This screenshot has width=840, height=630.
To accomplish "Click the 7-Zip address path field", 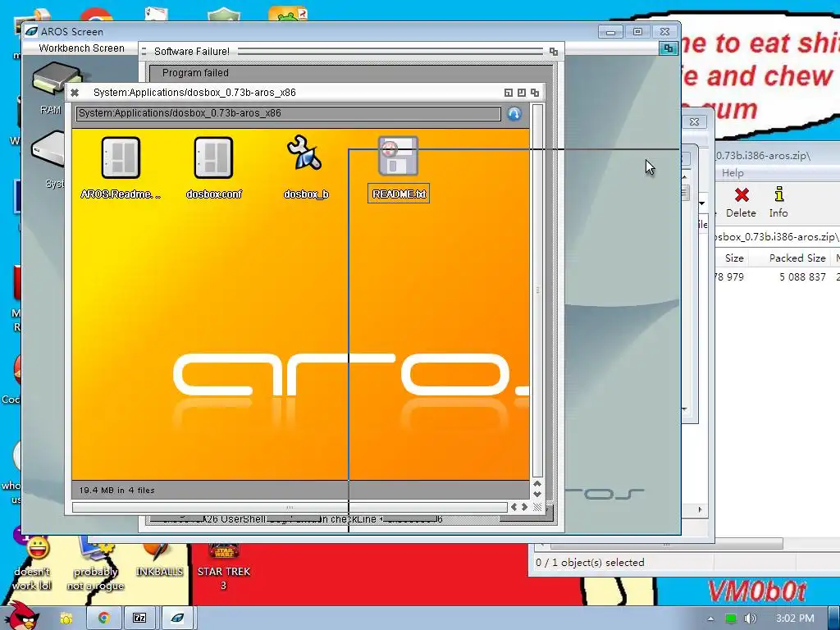I will tap(777, 237).
